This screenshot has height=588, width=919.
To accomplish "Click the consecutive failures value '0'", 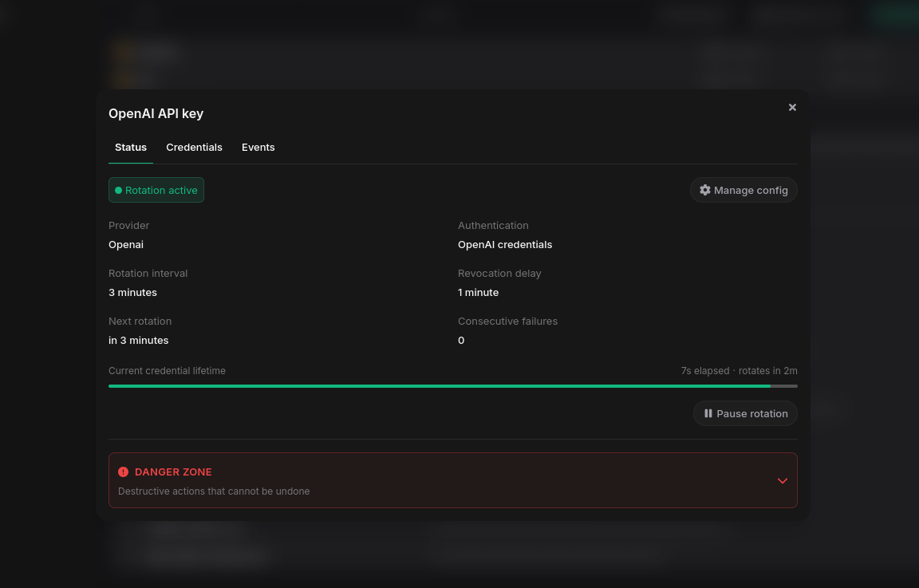I will pyautogui.click(x=461, y=341).
